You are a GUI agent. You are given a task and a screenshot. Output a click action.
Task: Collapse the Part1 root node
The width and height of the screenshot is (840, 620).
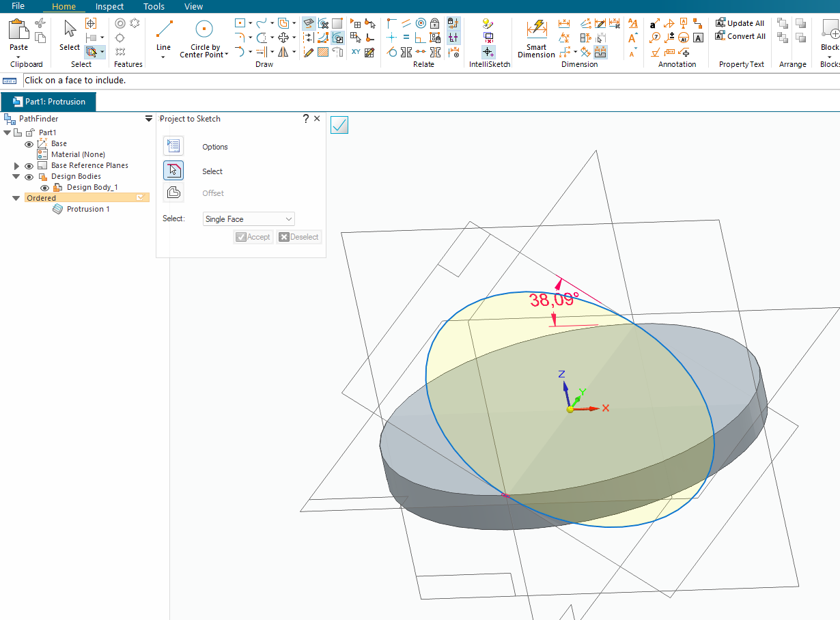[x=8, y=132]
